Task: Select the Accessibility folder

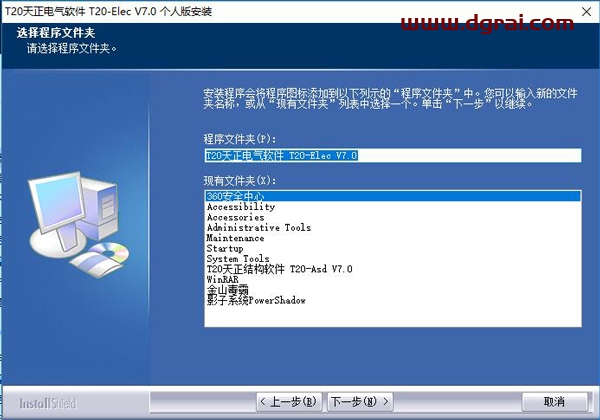Action: pos(240,207)
